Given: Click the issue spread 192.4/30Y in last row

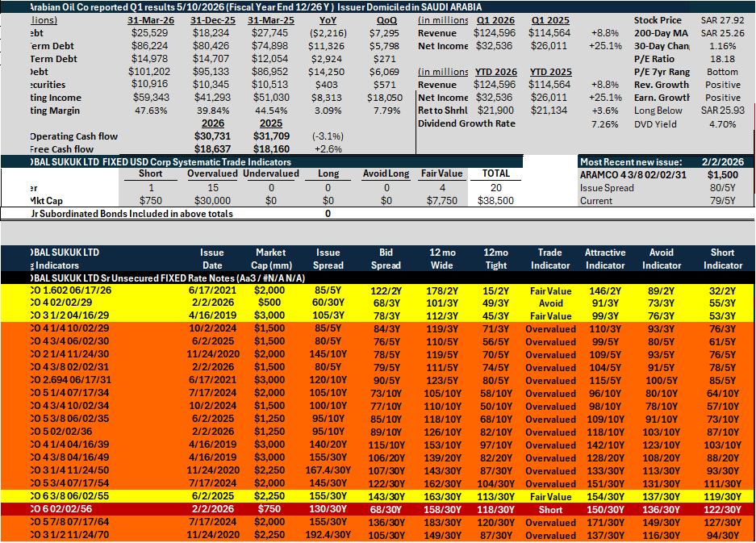Looking at the screenshot, I should pyautogui.click(x=328, y=535).
